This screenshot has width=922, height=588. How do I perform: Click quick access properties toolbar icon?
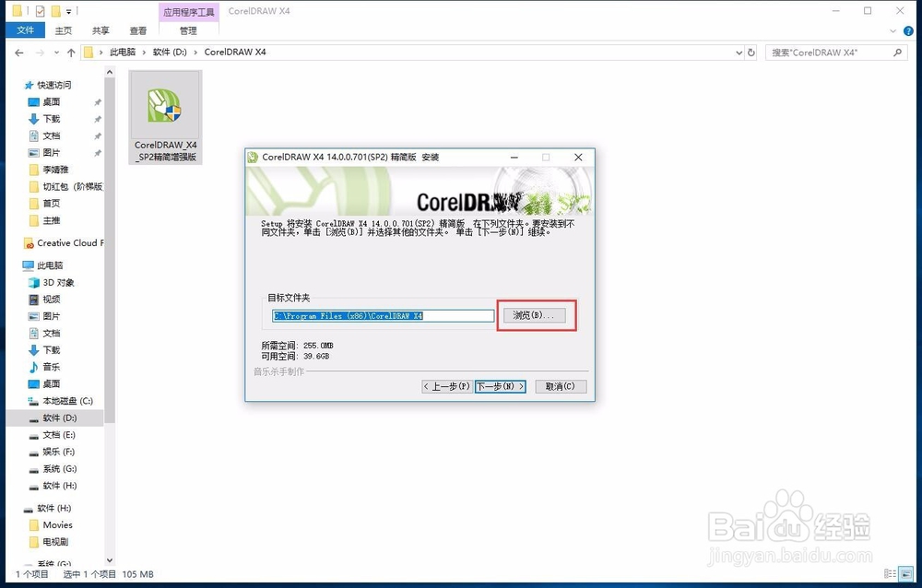pos(40,10)
